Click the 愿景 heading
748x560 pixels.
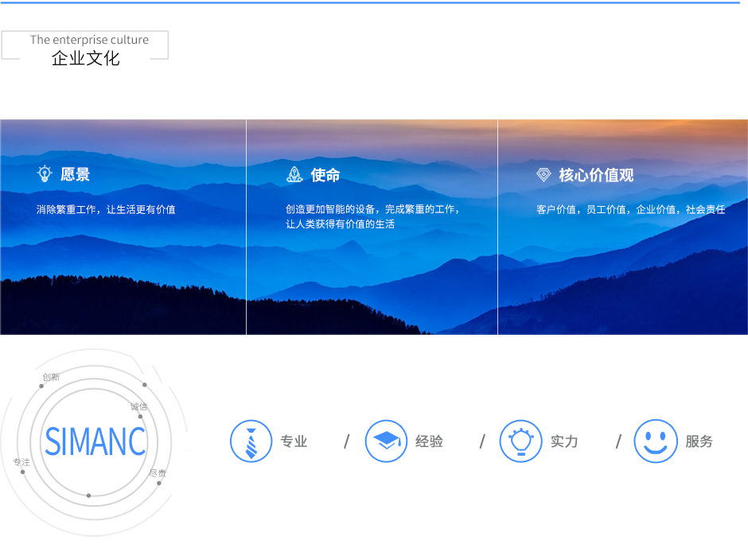tap(76, 174)
